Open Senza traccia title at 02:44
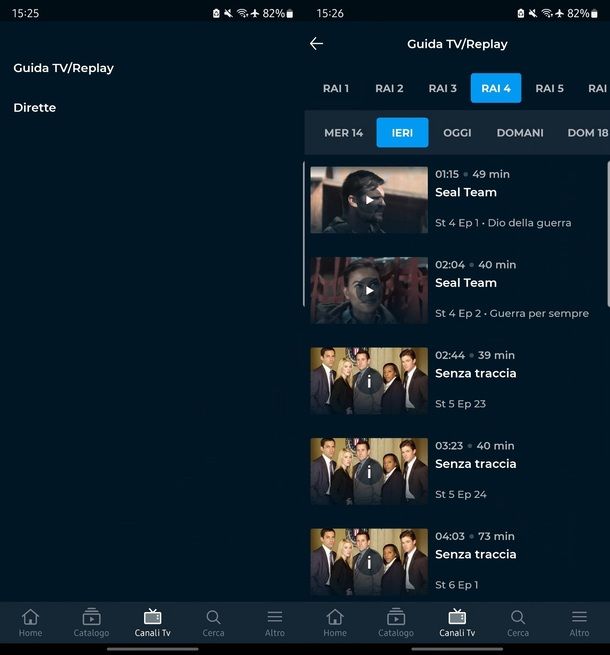 (x=475, y=373)
